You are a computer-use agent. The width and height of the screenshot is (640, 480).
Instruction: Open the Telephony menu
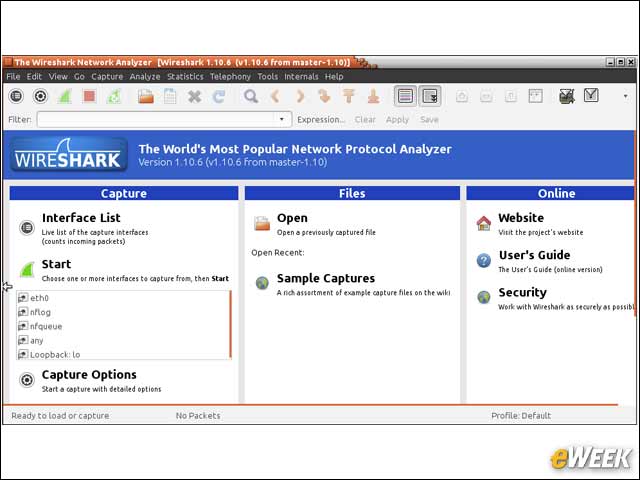[230, 76]
